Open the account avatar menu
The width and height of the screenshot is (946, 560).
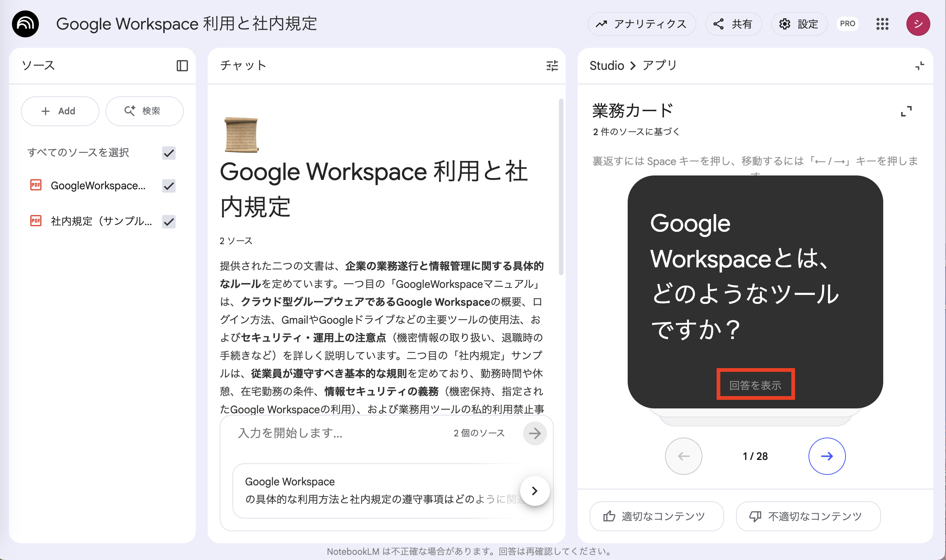[x=918, y=24]
